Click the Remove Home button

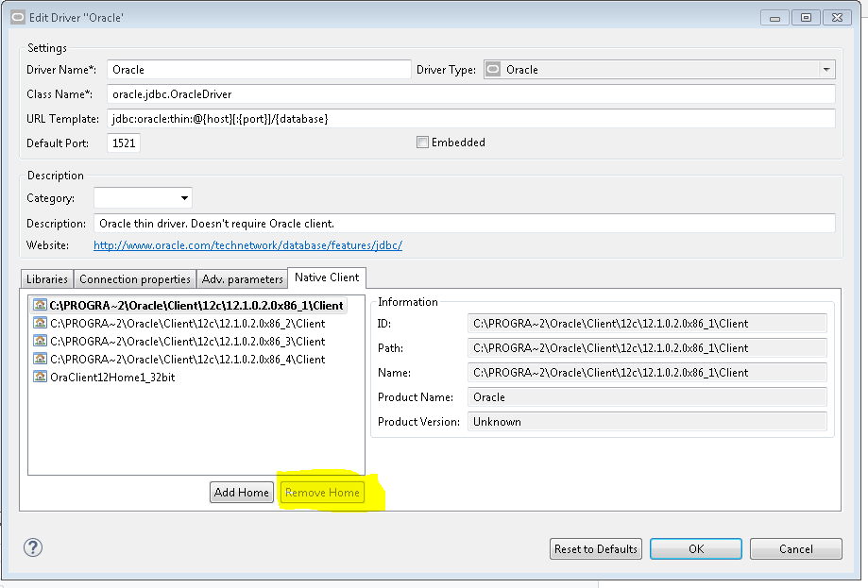coord(322,493)
